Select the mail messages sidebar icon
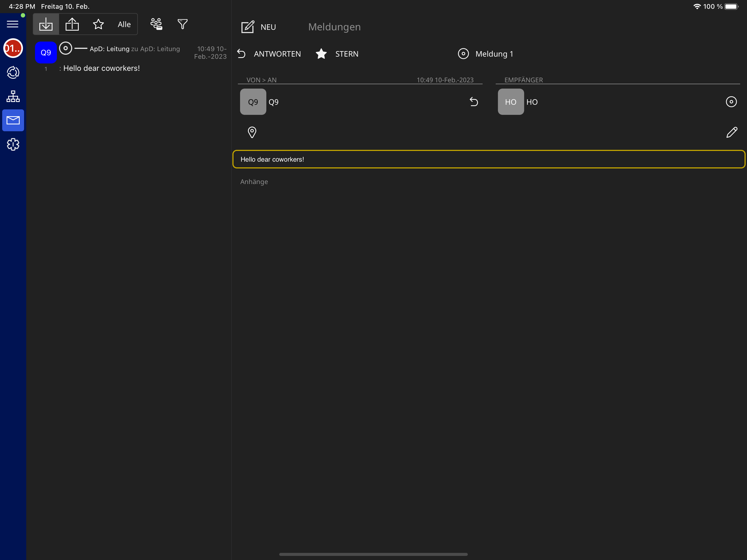747x560 pixels. click(x=13, y=120)
